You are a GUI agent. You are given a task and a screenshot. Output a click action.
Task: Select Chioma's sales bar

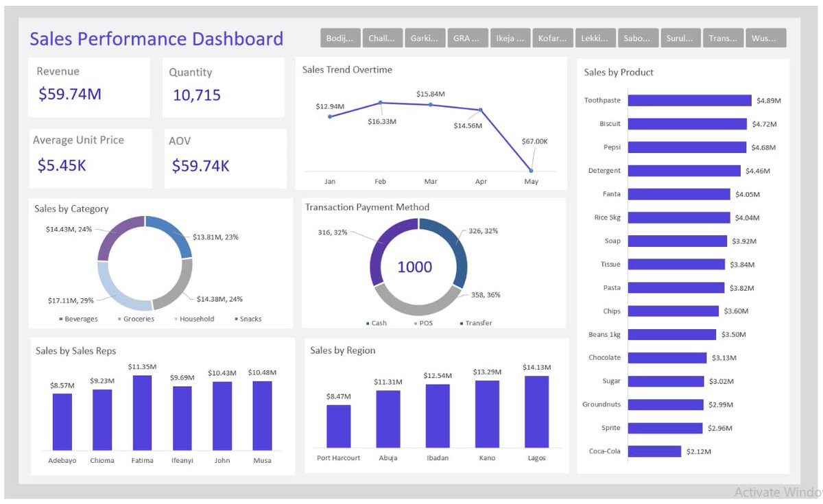(x=102, y=420)
